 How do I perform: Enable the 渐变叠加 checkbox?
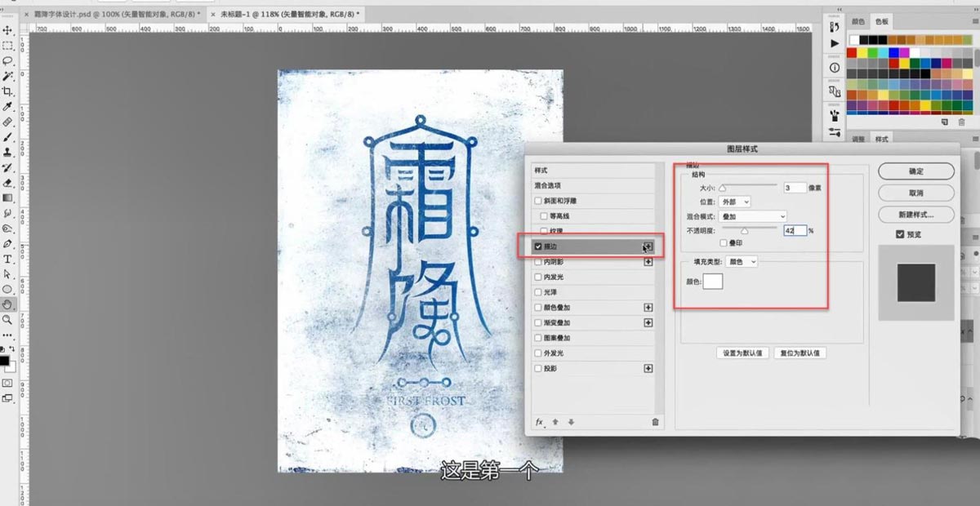[x=537, y=323]
